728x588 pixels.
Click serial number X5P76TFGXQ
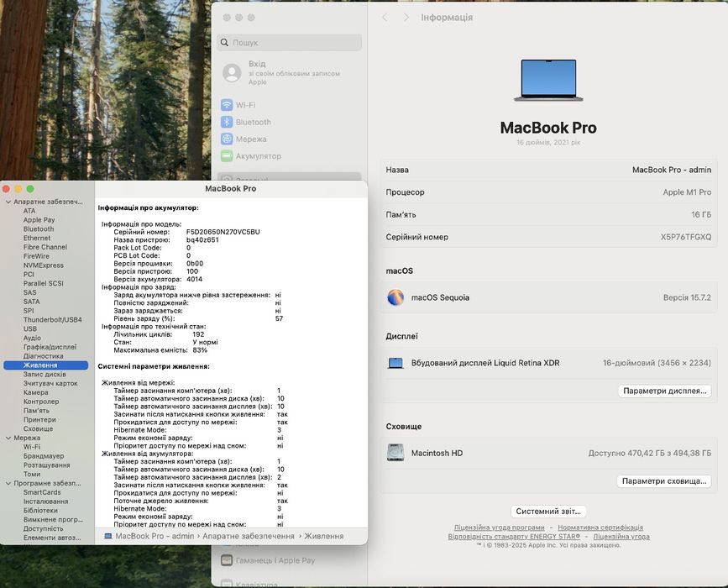[686, 237]
